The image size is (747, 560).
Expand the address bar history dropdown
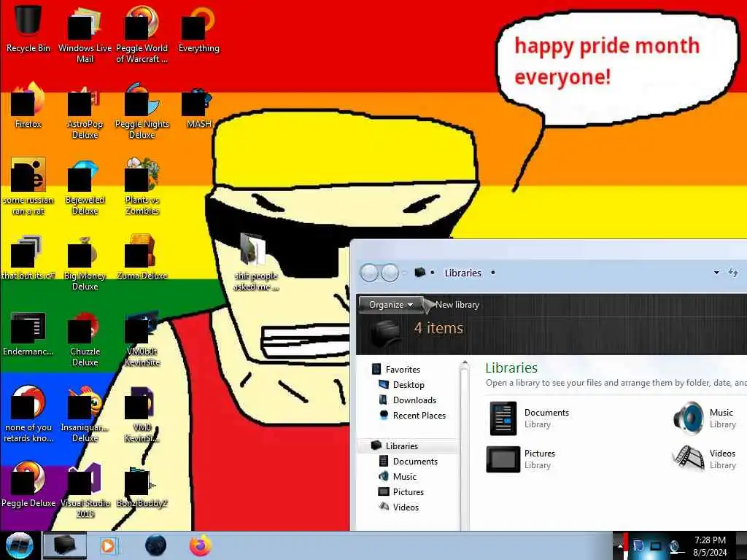click(716, 273)
